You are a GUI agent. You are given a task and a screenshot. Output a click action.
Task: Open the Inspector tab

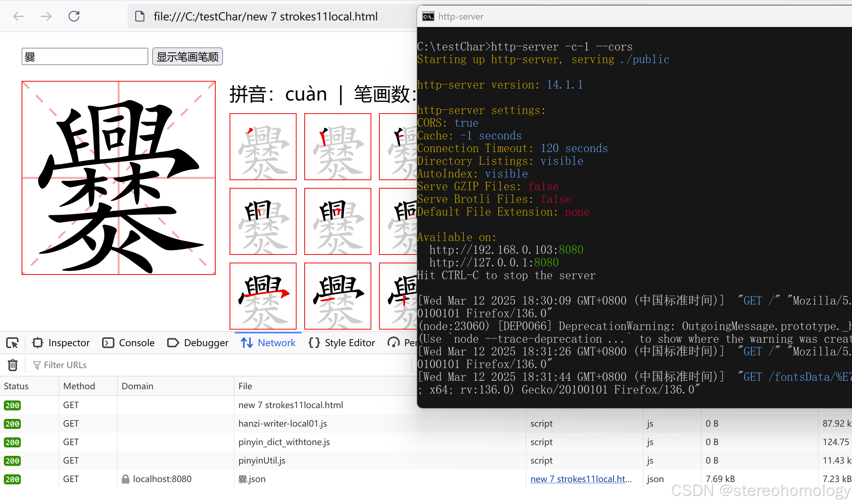pyautogui.click(x=61, y=343)
